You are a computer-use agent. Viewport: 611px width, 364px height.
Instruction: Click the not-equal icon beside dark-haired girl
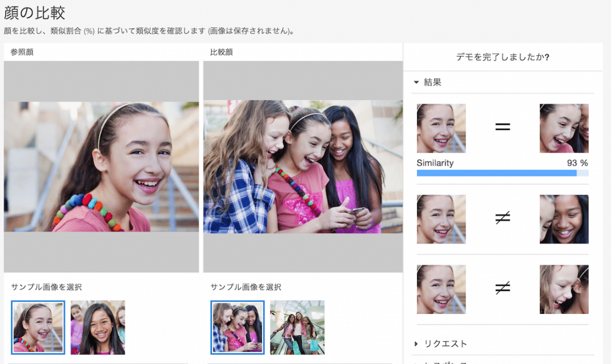click(502, 217)
